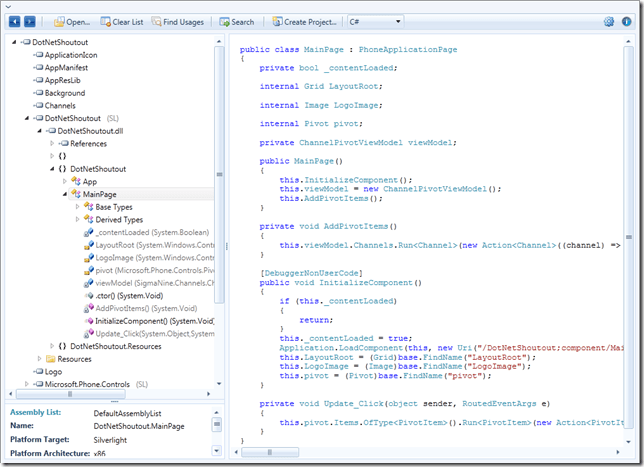This screenshot has width=644, height=467.
Task: Collapse the DotNetShoutout (SL) node
Action: coord(27,118)
